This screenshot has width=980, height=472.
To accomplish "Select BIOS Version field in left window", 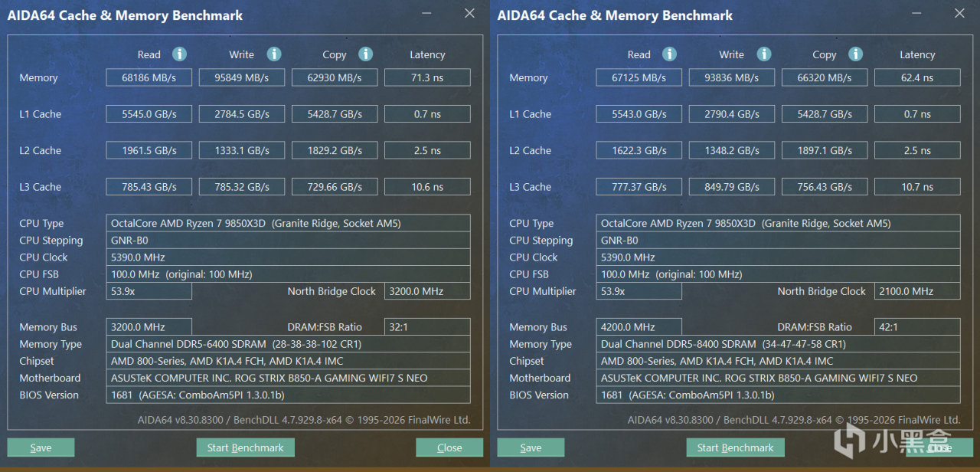I will pyautogui.click(x=289, y=395).
